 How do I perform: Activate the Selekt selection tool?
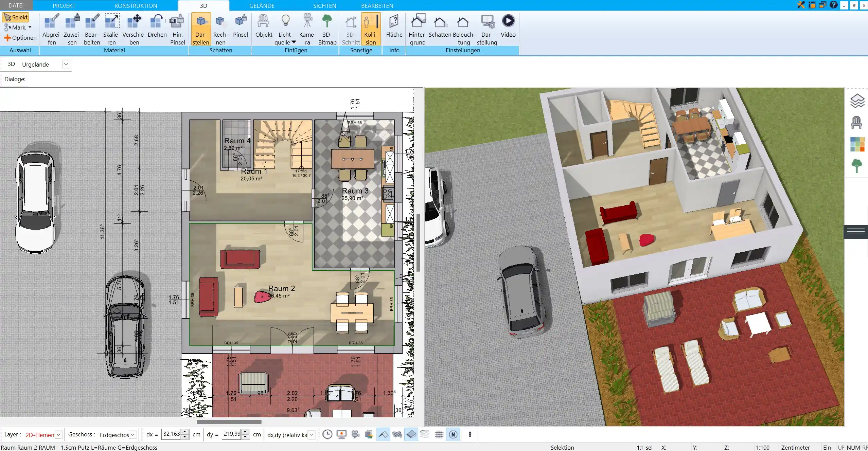coord(16,17)
